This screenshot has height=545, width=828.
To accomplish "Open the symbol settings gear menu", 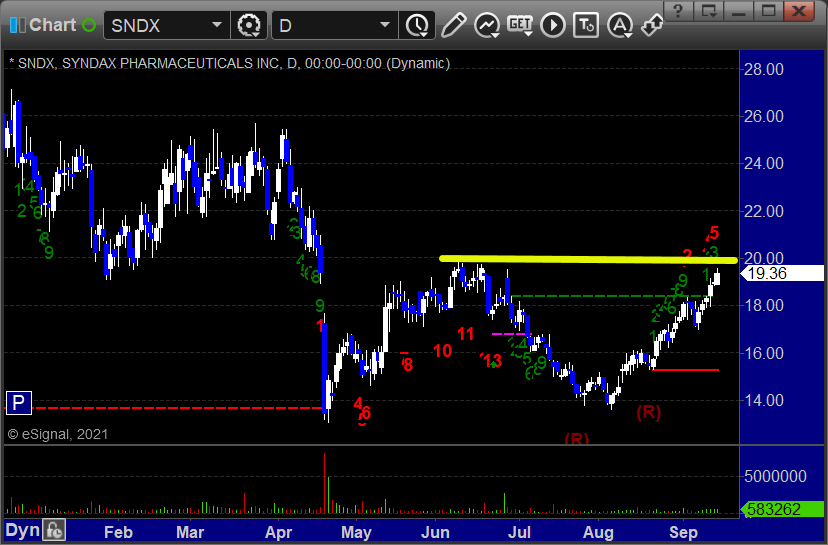I will click(249, 25).
